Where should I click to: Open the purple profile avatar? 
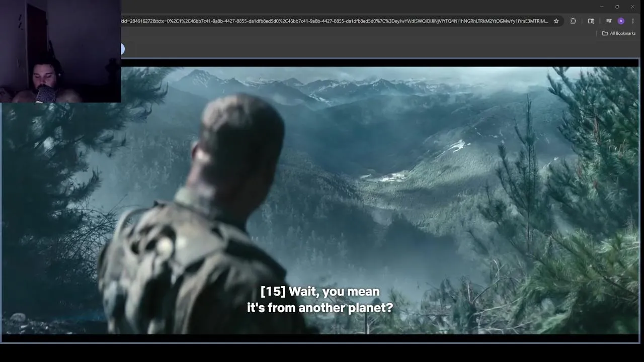[x=621, y=21]
